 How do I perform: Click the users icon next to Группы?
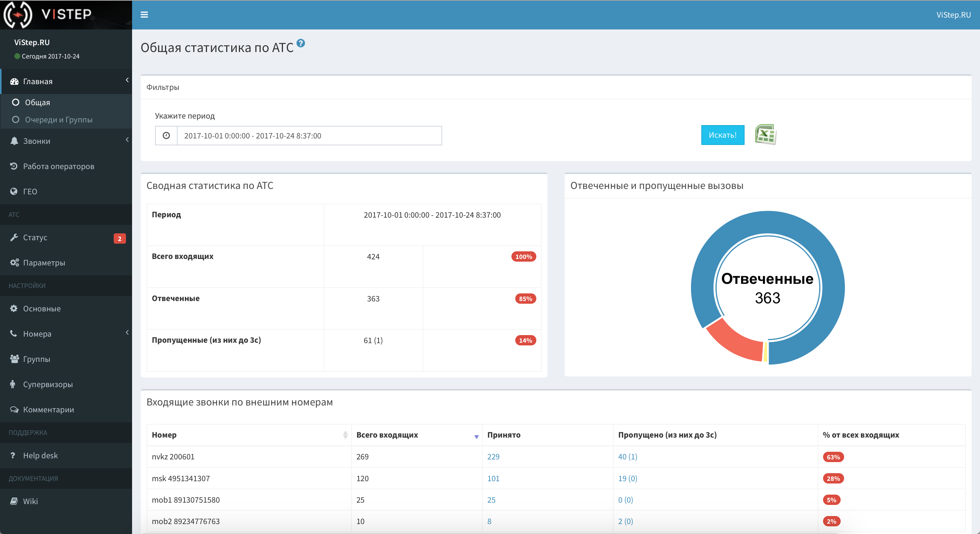15,359
